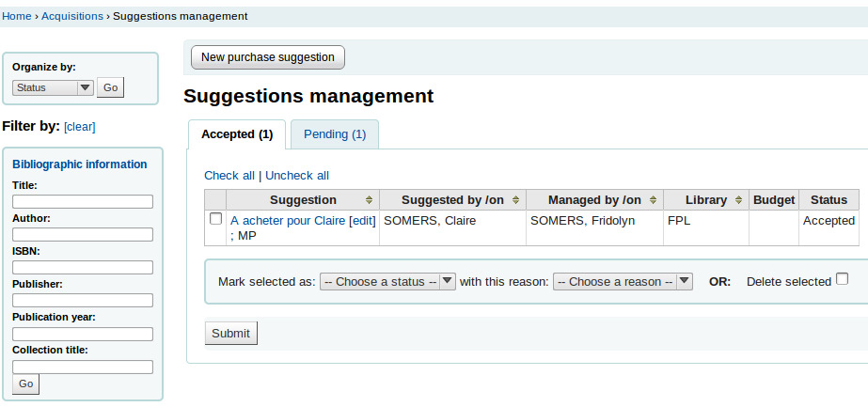Click Go button beside Organize by
Screen dimensions: 868x407
pyautogui.click(x=110, y=87)
